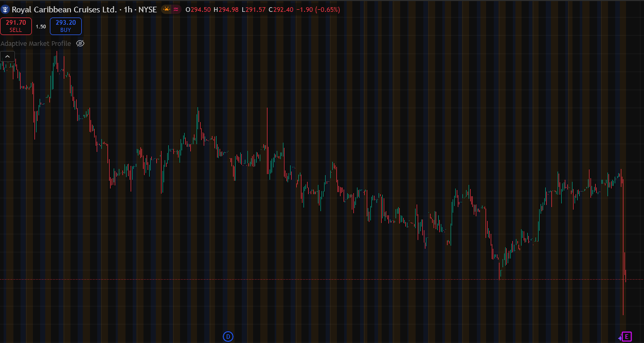Click the 293.20 BUY button
Viewport: 644px width, 343px height.
(x=66, y=26)
